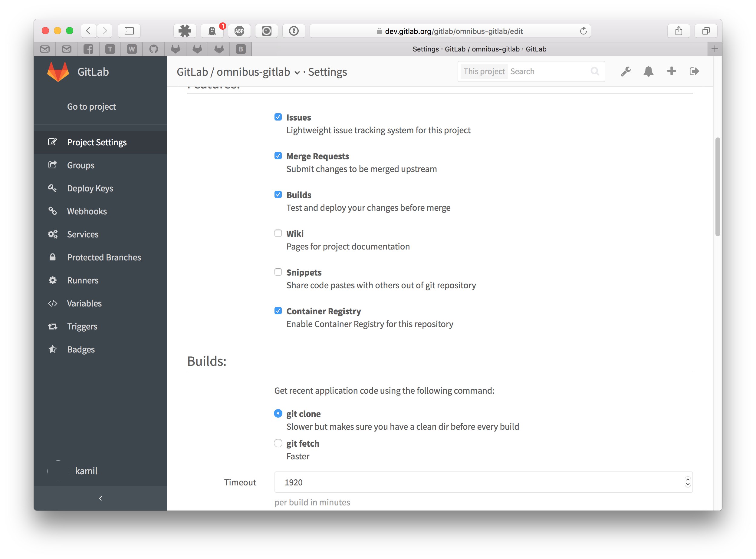Viewport: 756px width, 559px height.
Task: Click the sign out icon
Action: click(694, 71)
